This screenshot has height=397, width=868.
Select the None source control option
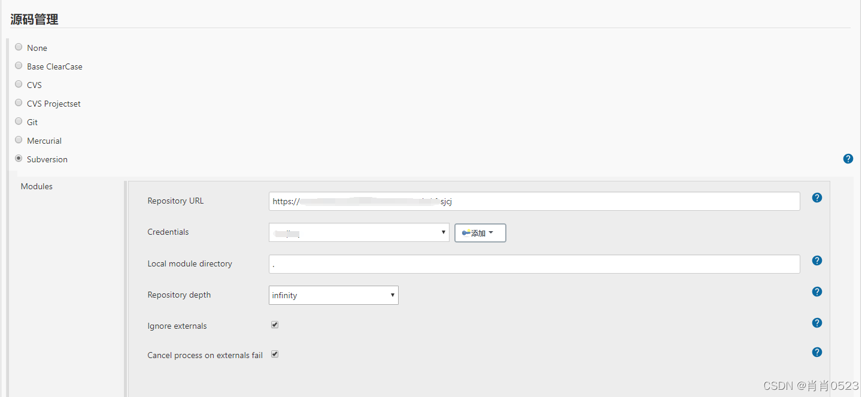pyautogui.click(x=19, y=47)
